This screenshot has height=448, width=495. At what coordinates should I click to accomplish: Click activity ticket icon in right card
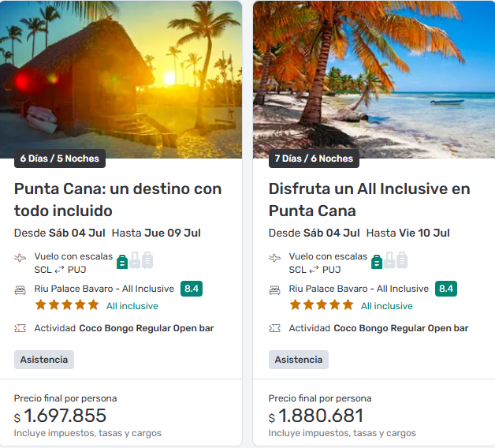pyautogui.click(x=275, y=328)
